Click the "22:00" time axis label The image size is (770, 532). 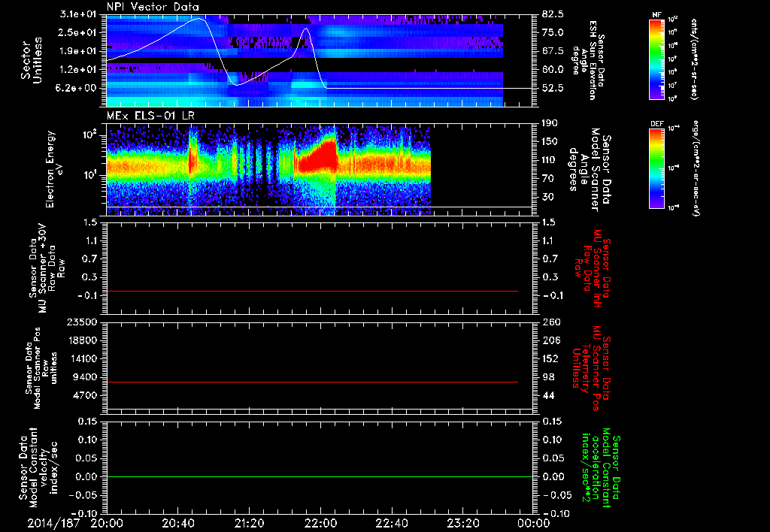point(320,523)
